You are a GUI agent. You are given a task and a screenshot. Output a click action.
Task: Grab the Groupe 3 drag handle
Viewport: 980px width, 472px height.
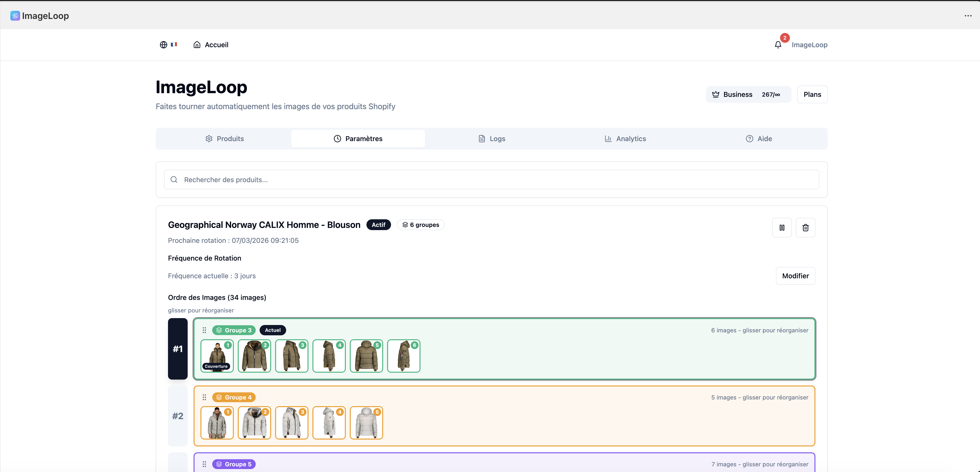pos(204,330)
